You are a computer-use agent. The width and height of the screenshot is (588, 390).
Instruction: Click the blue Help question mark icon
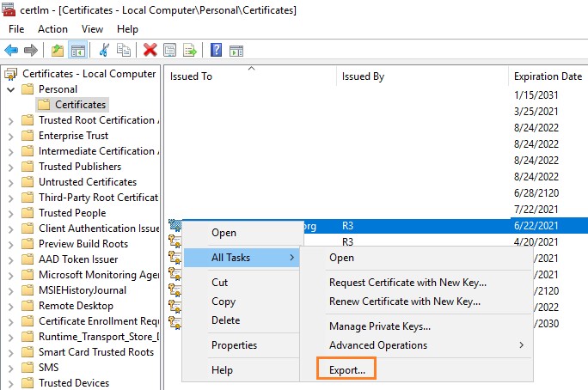click(216, 50)
